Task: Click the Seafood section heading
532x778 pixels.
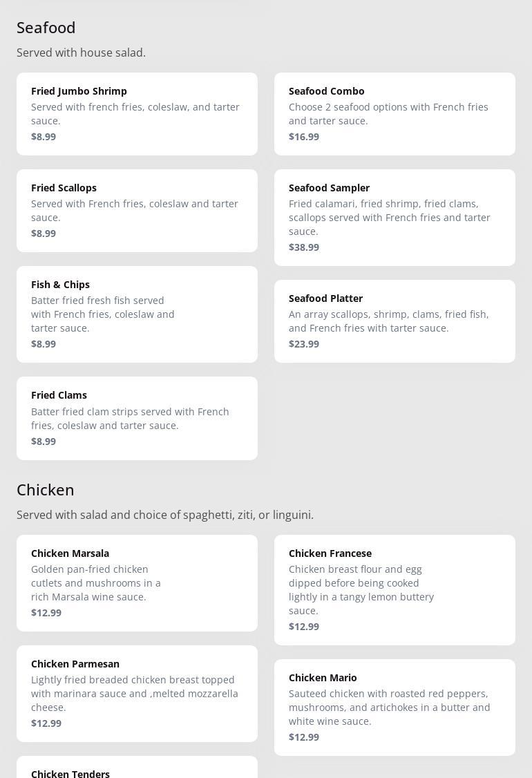Action: point(46,28)
